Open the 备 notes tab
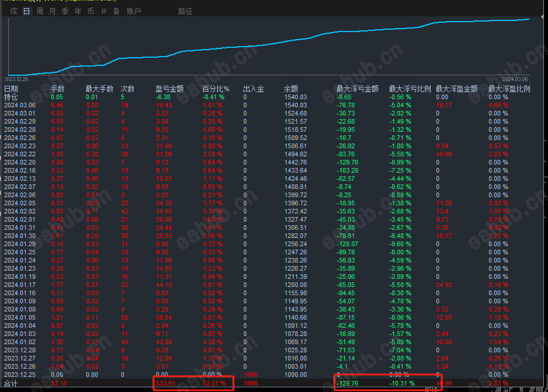Screen dimensions: 548x392 coord(116,11)
